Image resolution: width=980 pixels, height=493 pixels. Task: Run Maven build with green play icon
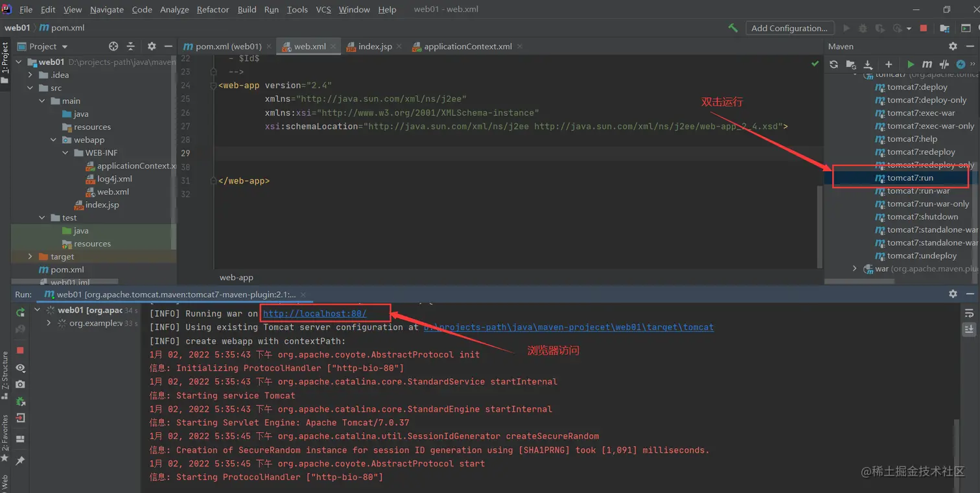click(x=911, y=64)
